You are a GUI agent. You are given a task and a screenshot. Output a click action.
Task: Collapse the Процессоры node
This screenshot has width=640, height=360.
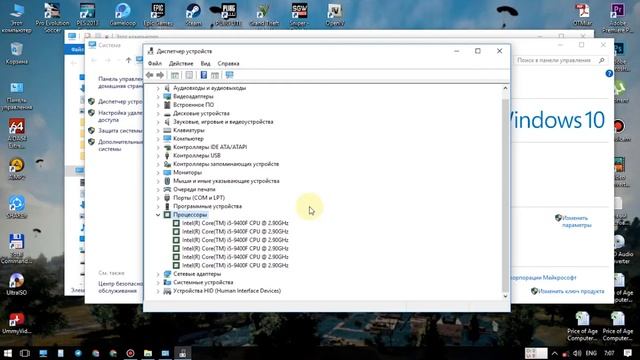click(158, 215)
